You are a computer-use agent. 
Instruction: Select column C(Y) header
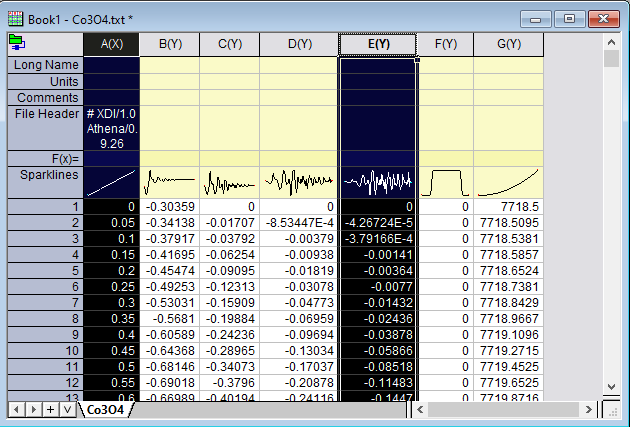tap(230, 44)
